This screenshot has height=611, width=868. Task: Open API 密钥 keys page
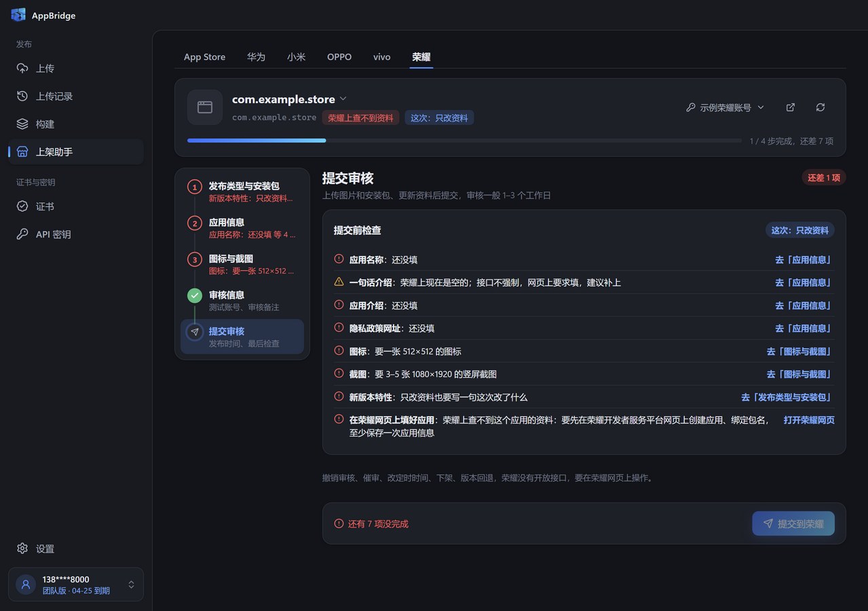coord(76,234)
